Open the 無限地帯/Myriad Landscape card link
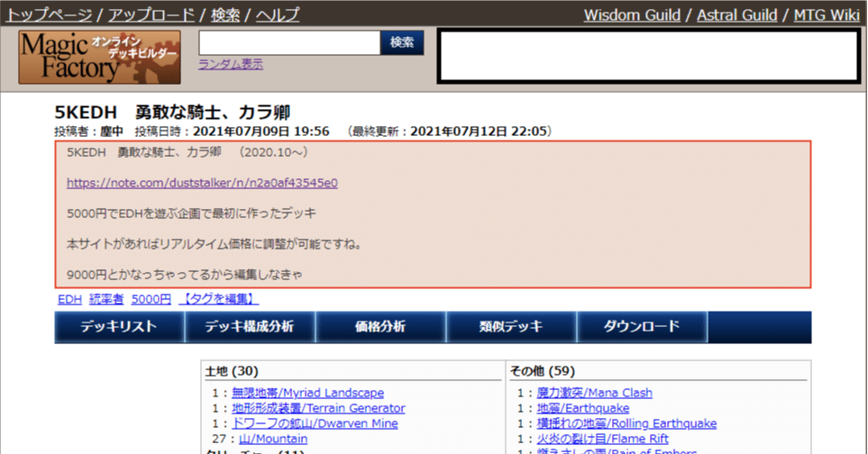 (307, 393)
